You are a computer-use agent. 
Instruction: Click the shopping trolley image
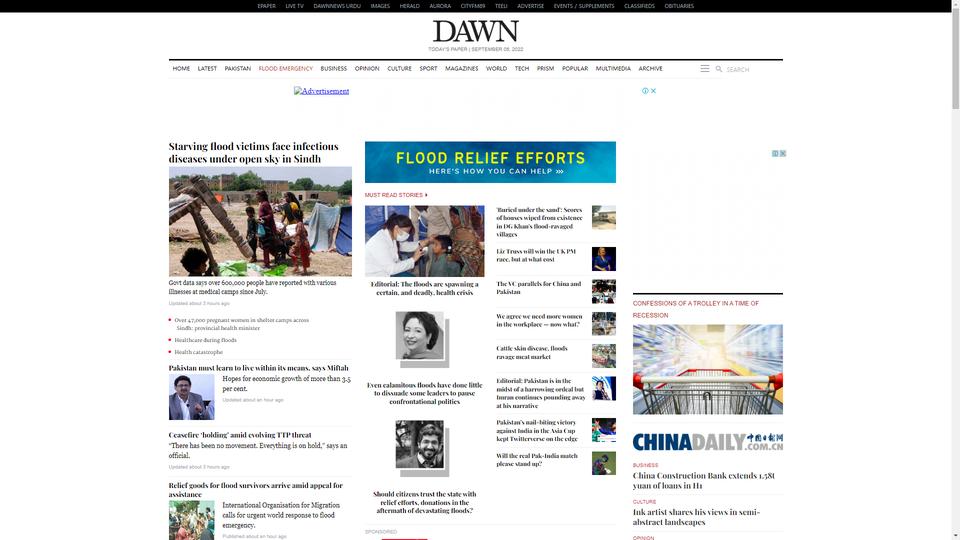708,369
